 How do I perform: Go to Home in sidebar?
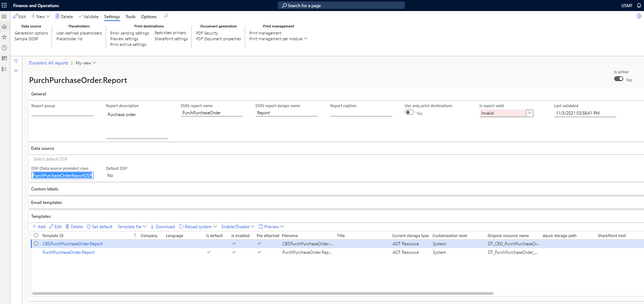[x=4, y=27]
